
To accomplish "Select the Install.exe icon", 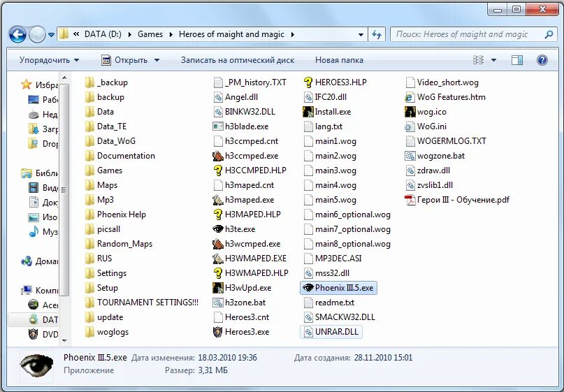I will (x=308, y=112).
